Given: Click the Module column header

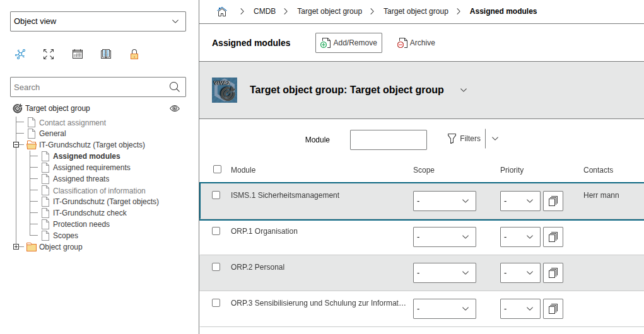Looking at the screenshot, I should click(x=243, y=170).
